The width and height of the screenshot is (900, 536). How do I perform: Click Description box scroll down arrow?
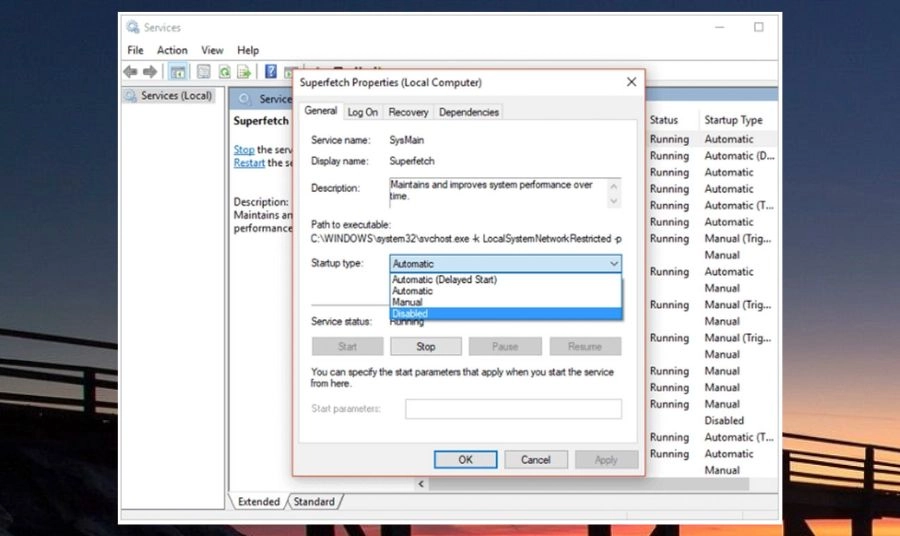[x=614, y=201]
